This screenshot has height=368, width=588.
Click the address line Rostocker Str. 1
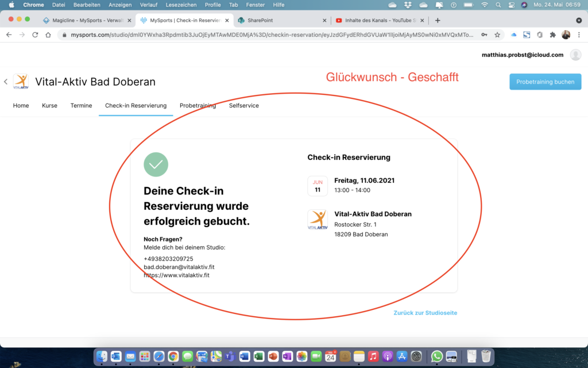tap(355, 225)
